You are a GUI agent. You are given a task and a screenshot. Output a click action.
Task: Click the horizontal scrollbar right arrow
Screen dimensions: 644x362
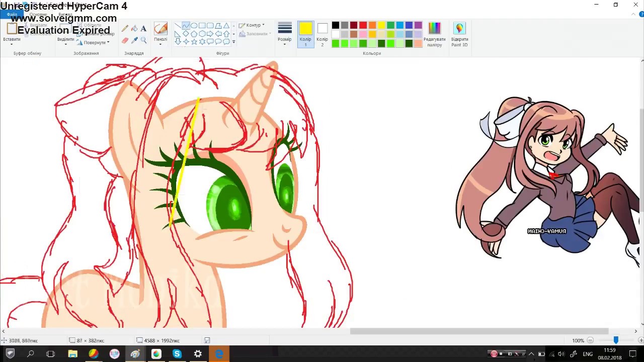[x=635, y=331]
